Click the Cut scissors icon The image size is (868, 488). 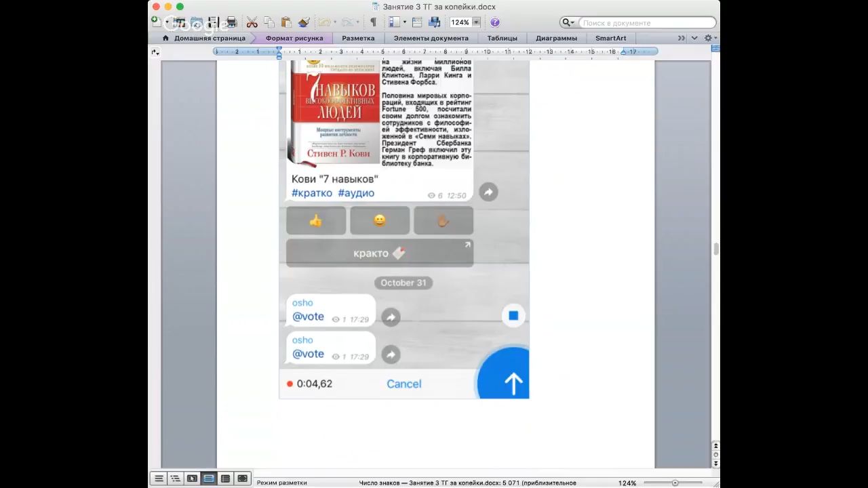click(252, 22)
